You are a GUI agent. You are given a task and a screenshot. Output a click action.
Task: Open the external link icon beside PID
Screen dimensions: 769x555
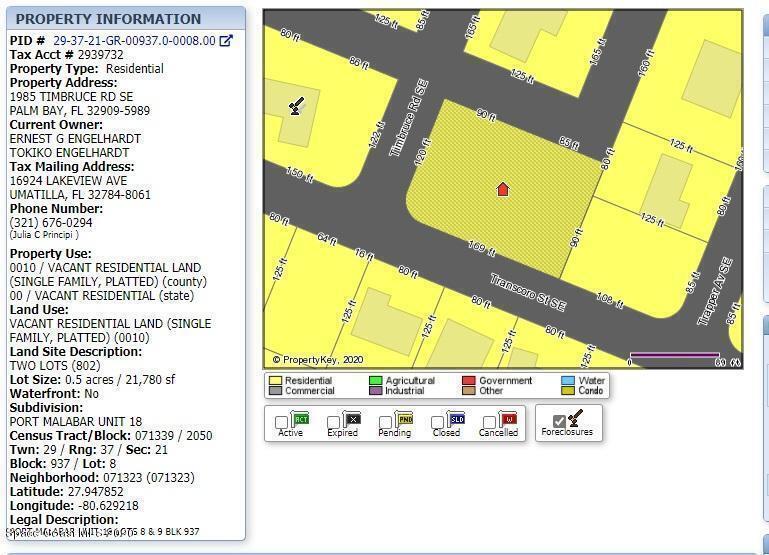click(x=226, y=41)
